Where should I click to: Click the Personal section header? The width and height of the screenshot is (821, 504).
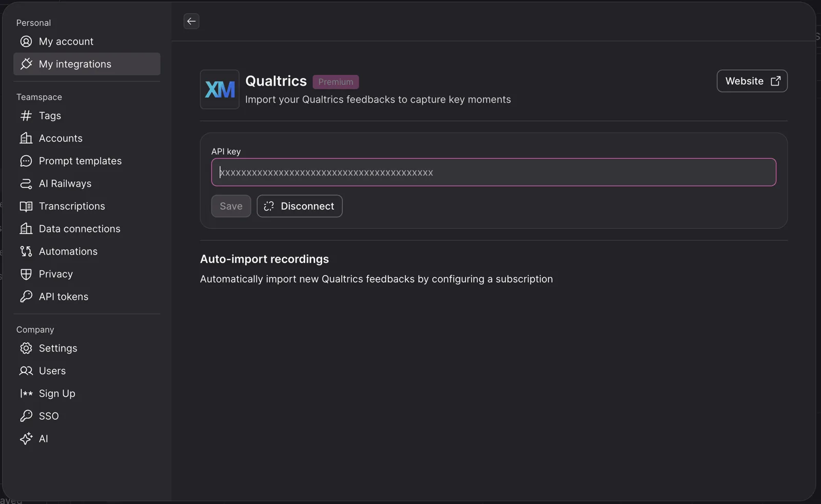point(33,23)
